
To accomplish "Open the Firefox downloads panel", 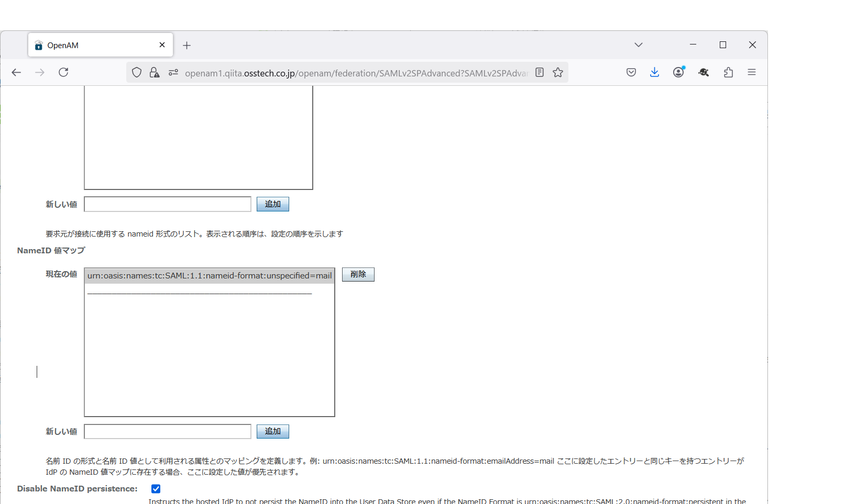I will (x=654, y=72).
